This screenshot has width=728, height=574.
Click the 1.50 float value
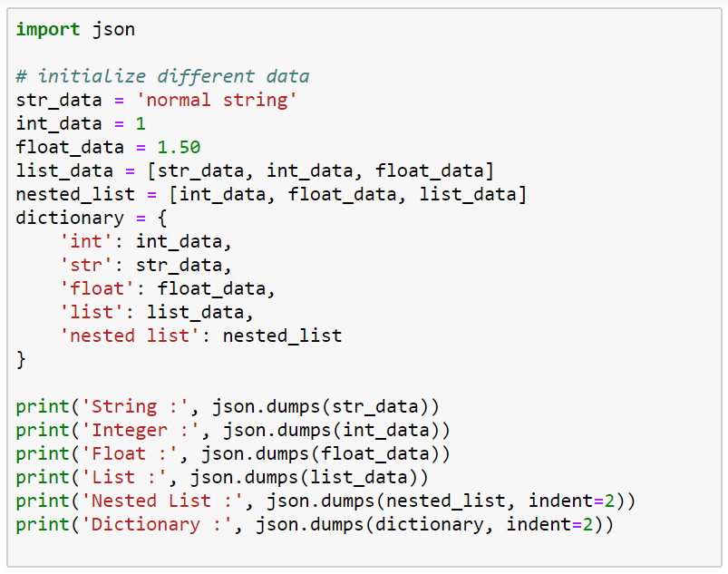tap(179, 147)
